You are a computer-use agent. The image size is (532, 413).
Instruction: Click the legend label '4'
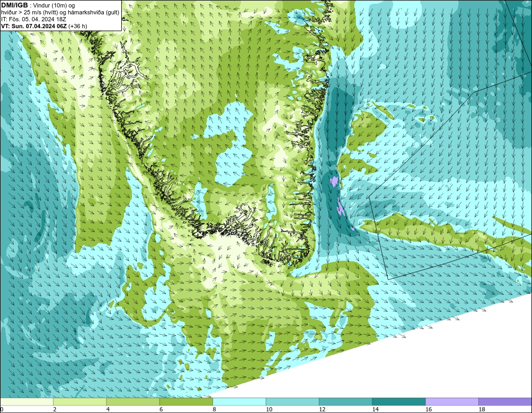point(108,409)
